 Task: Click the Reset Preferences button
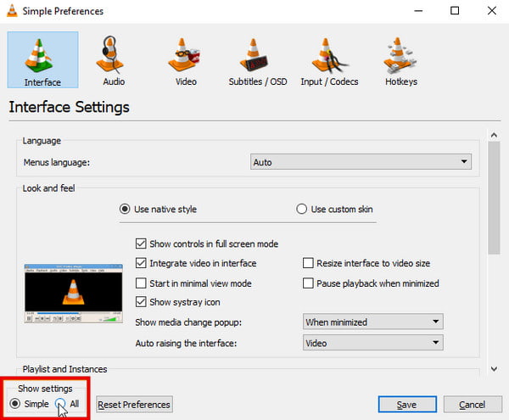tap(134, 405)
